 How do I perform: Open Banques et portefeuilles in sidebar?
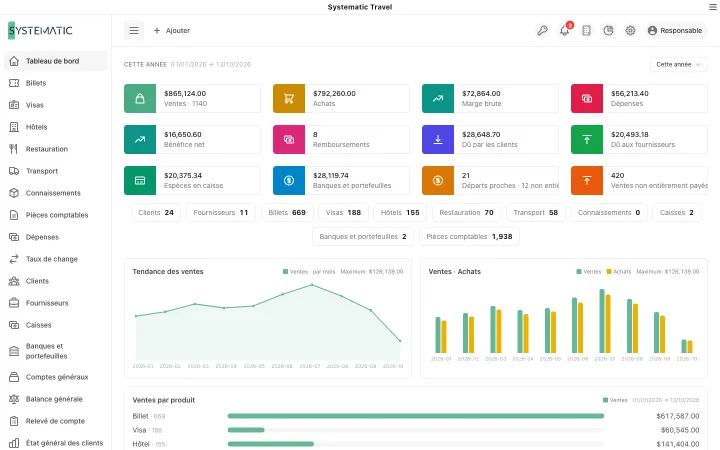click(x=56, y=351)
